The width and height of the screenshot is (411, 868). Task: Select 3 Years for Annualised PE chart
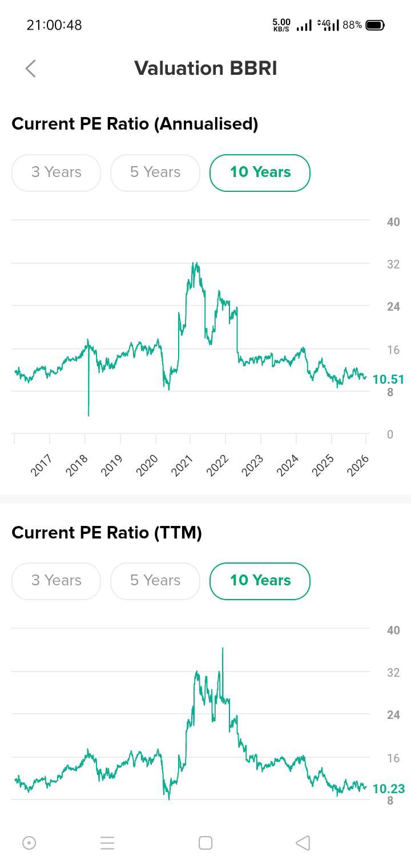click(56, 172)
